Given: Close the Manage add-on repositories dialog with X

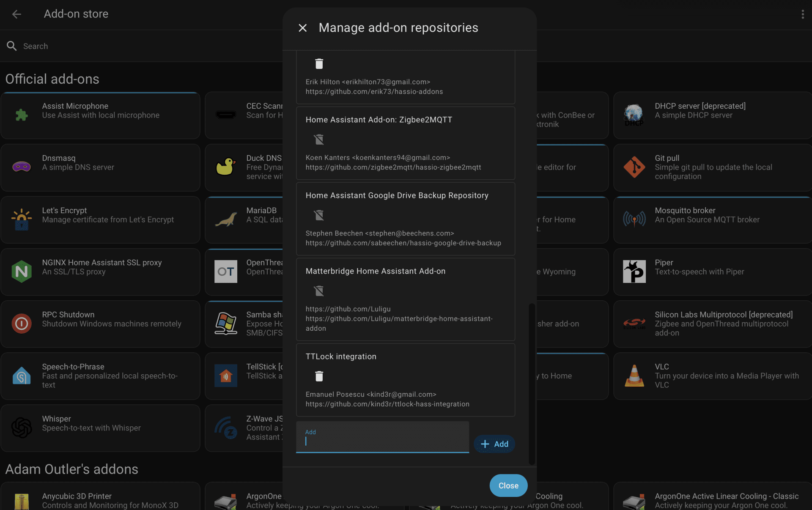Looking at the screenshot, I should click(x=302, y=28).
